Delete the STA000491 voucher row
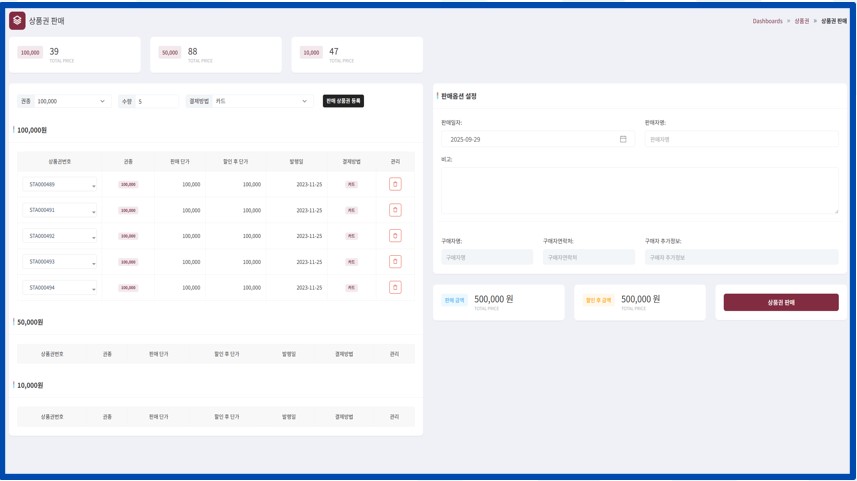The height and width of the screenshot is (481, 857). tap(395, 210)
